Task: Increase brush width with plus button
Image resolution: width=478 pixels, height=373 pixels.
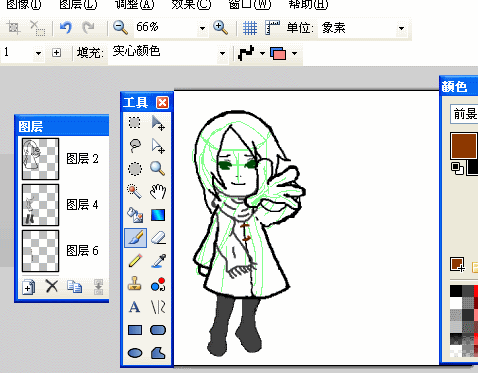Action: [x=56, y=53]
